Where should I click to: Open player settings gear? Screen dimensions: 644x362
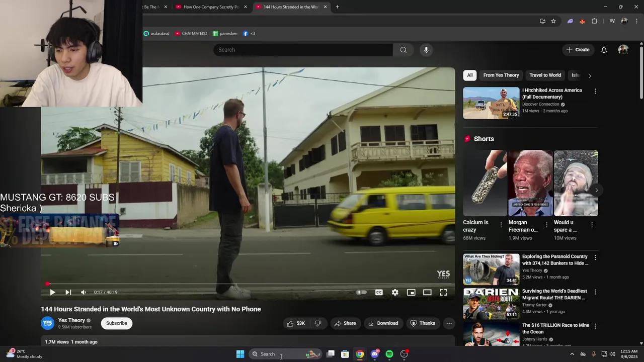pyautogui.click(x=395, y=292)
